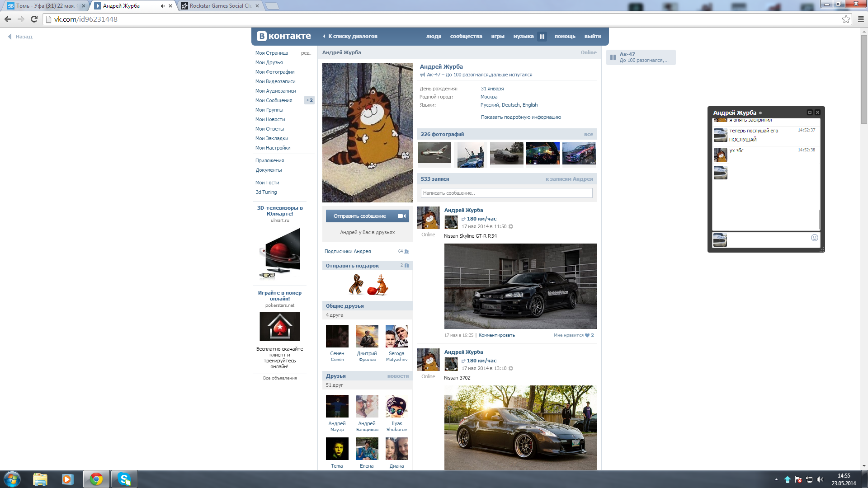The width and height of the screenshot is (868, 488).
Task: Click the clock showing 14:55
Action: 844,476
